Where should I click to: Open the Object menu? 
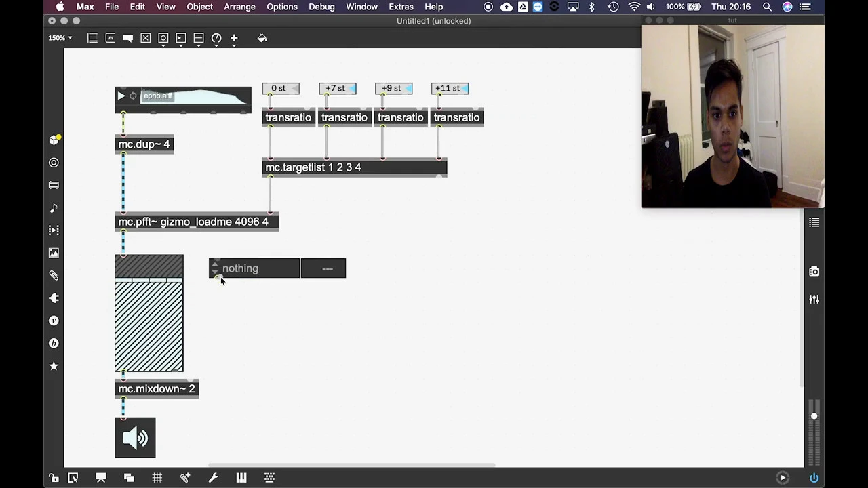pos(199,7)
